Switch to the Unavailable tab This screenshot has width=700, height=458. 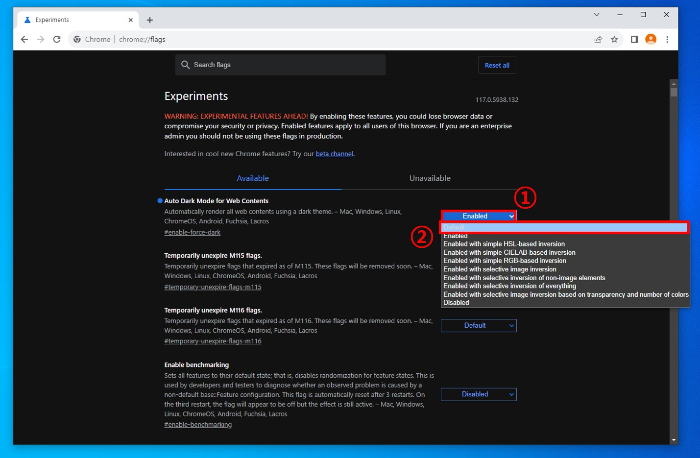[430, 178]
